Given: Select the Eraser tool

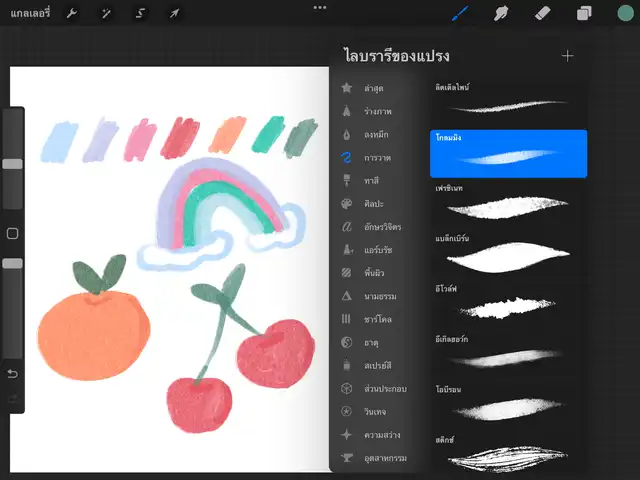Looking at the screenshot, I should pyautogui.click(x=543, y=13).
